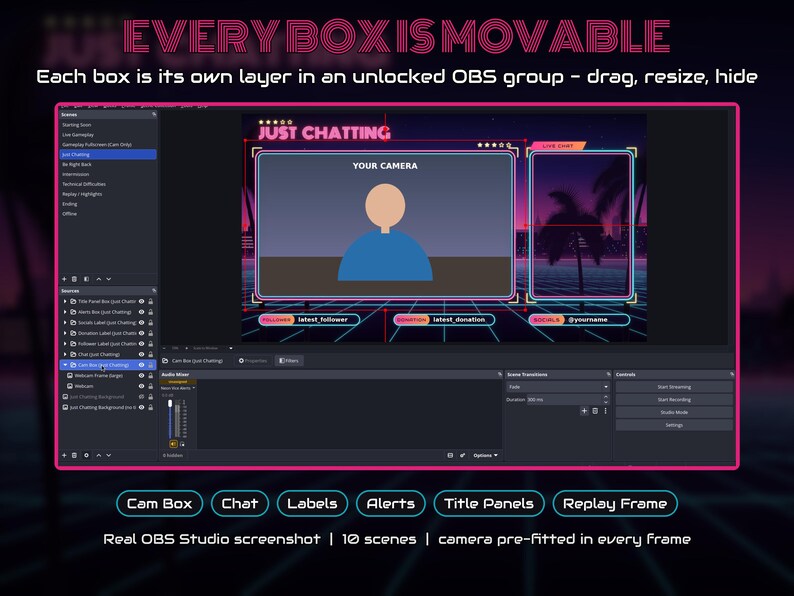Viewport: 794px width, 596px height.
Task: Switch Audio Mixer layout icon left of Options
Action: point(450,455)
